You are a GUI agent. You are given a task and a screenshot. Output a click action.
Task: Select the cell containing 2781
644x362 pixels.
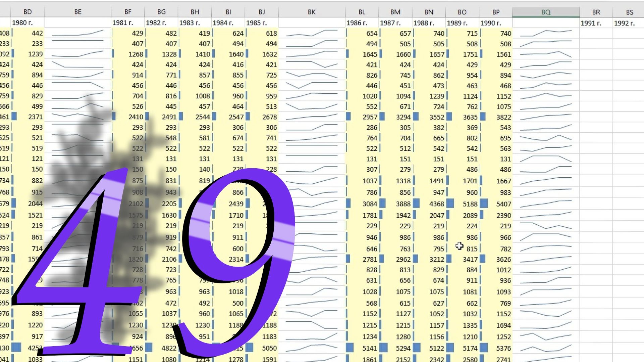[362, 259]
